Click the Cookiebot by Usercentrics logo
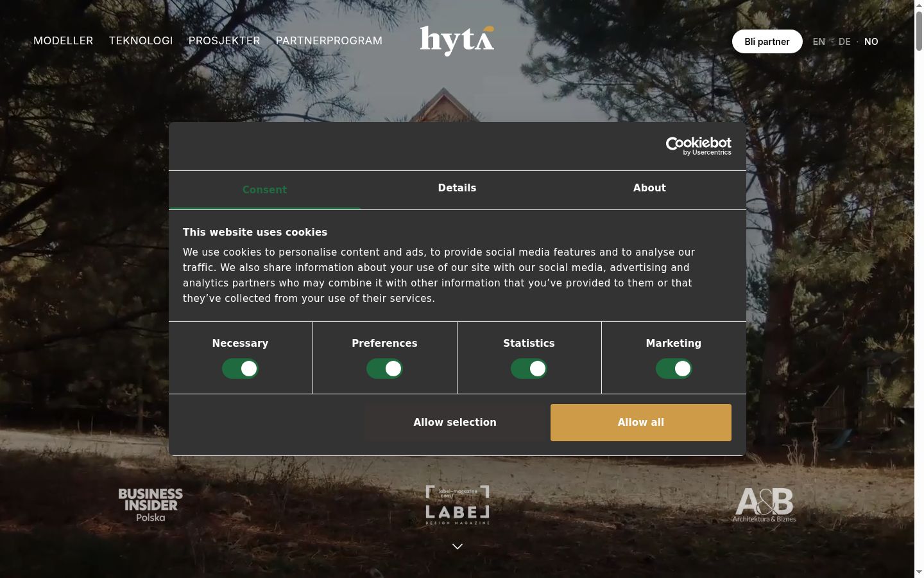The width and height of the screenshot is (924, 578). [x=698, y=146]
